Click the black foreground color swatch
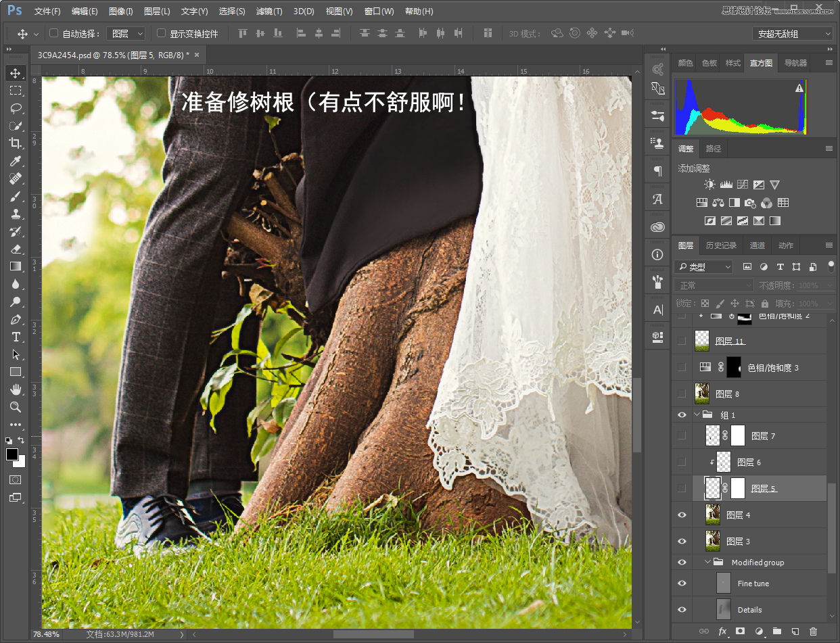Viewport: 840px width, 643px height. point(12,454)
